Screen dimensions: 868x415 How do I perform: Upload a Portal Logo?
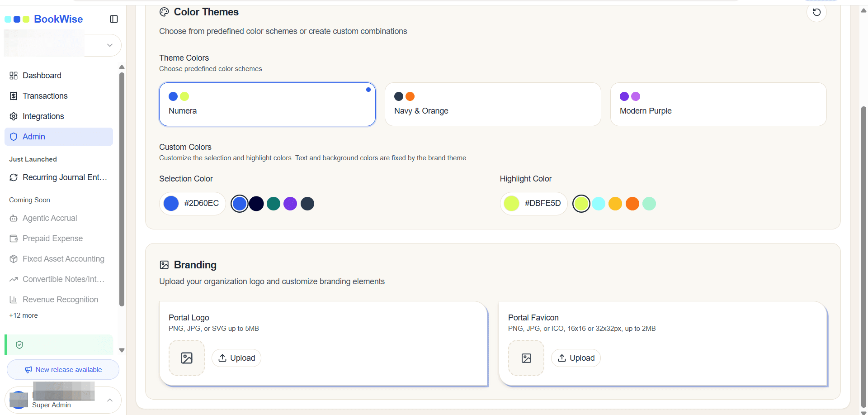coord(236,358)
